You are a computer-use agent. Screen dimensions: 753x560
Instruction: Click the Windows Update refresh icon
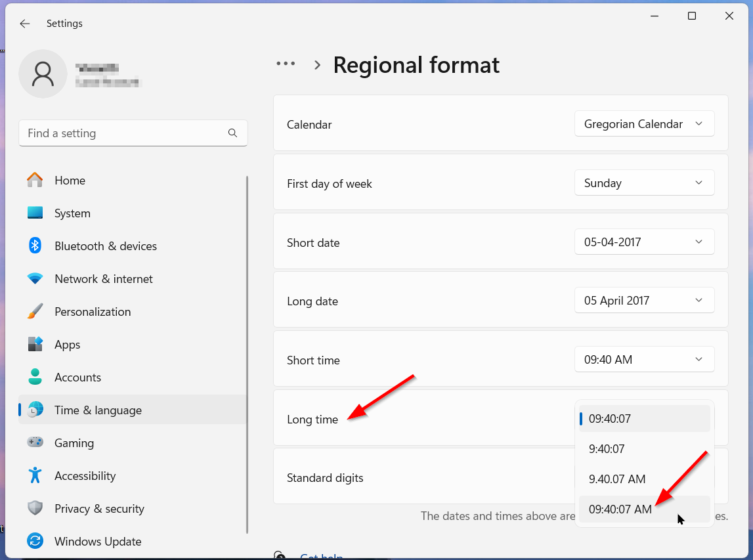click(35, 541)
